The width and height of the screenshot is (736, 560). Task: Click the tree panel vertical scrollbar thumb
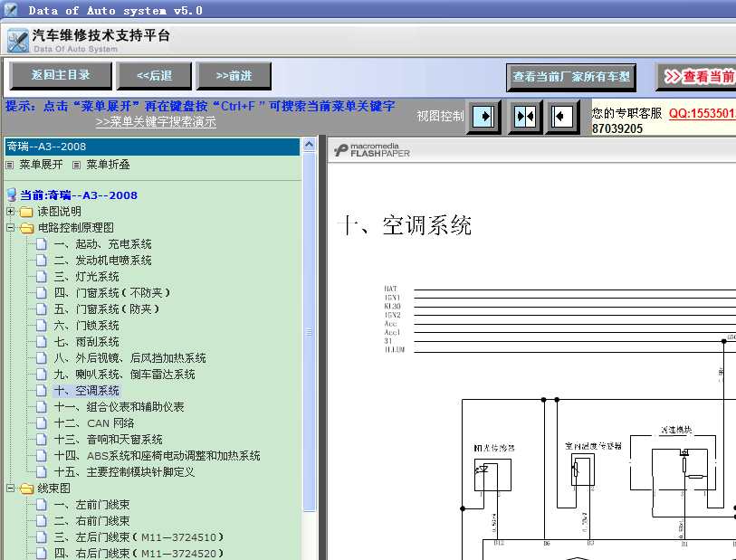click(309, 332)
